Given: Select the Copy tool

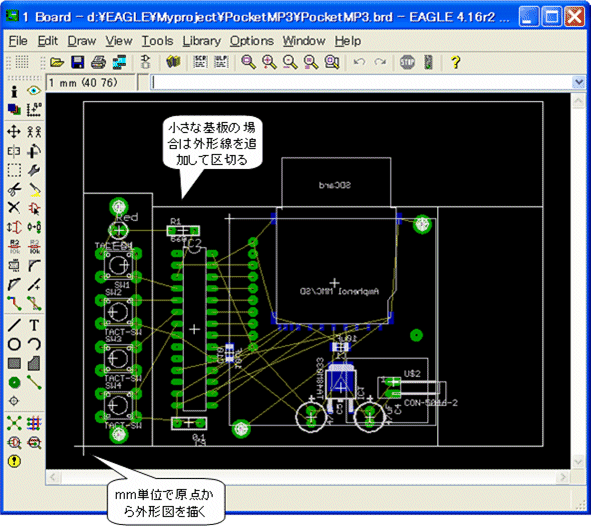Looking at the screenshot, I should pos(34,132).
